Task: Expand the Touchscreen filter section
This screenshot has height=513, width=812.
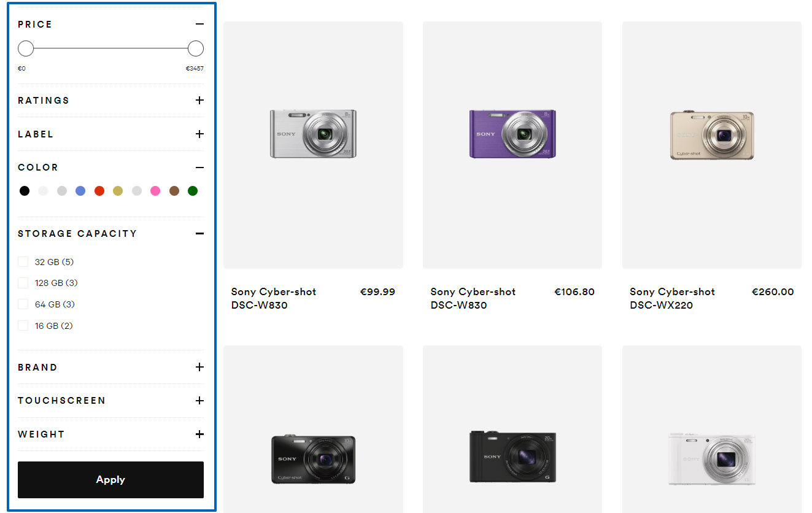Action: [x=199, y=401]
